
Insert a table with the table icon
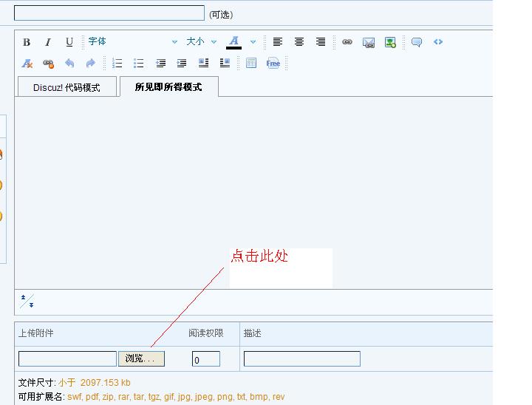coord(251,63)
